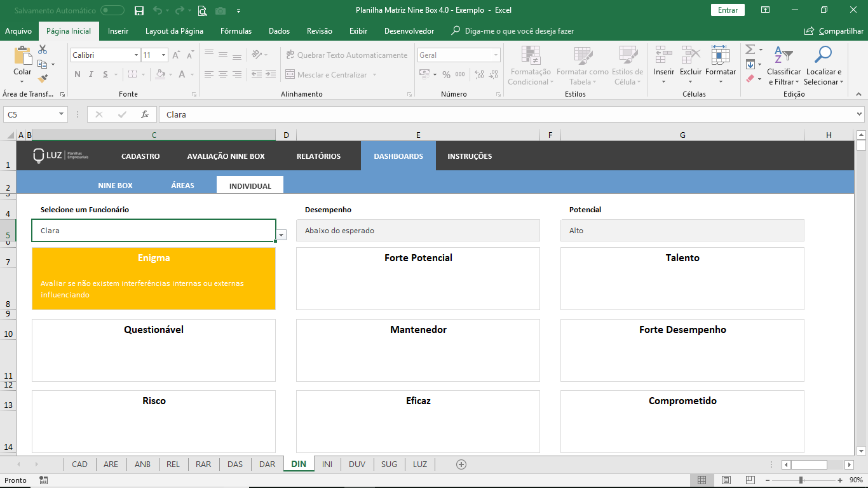Open Mesclar e Centralizar dropdown arrow
The image size is (868, 488).
click(374, 75)
